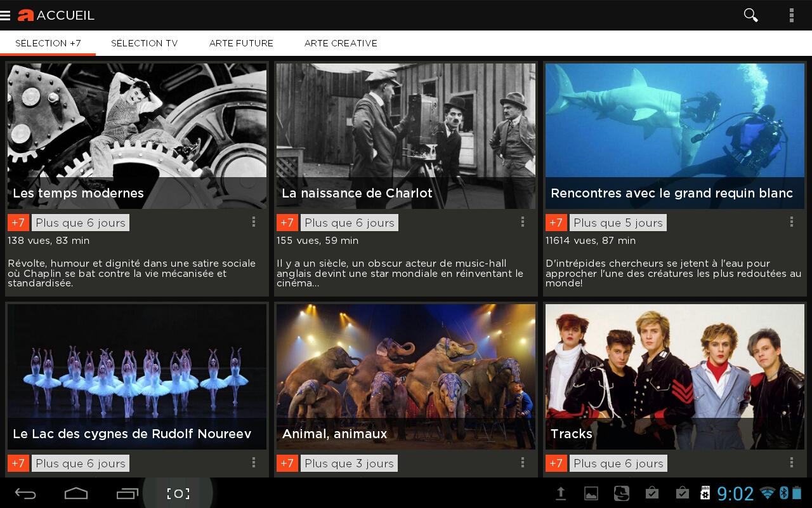Image resolution: width=812 pixels, height=508 pixels.
Task: Open La naissance de Charlot thumbnail
Action: coord(406,136)
